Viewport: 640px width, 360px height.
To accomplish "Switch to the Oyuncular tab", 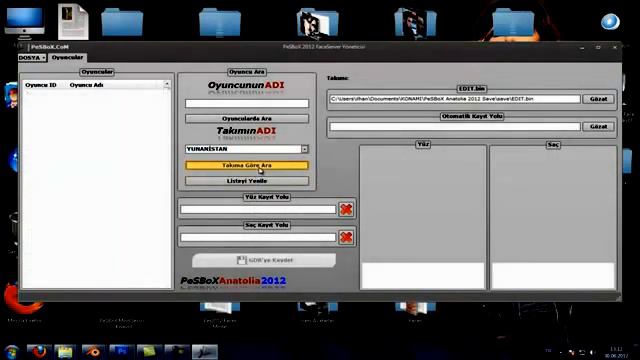I will tap(67, 58).
